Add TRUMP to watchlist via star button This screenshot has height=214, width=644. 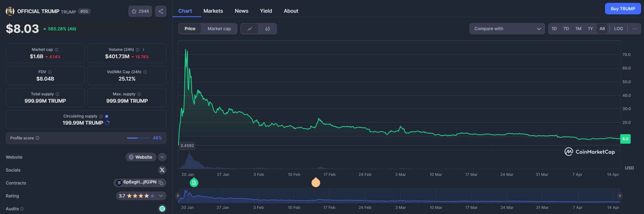tap(140, 11)
